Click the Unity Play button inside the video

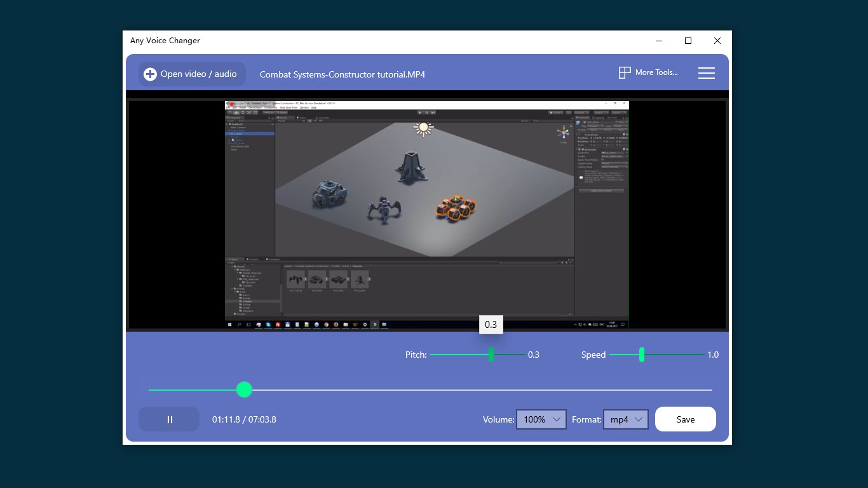(419, 112)
